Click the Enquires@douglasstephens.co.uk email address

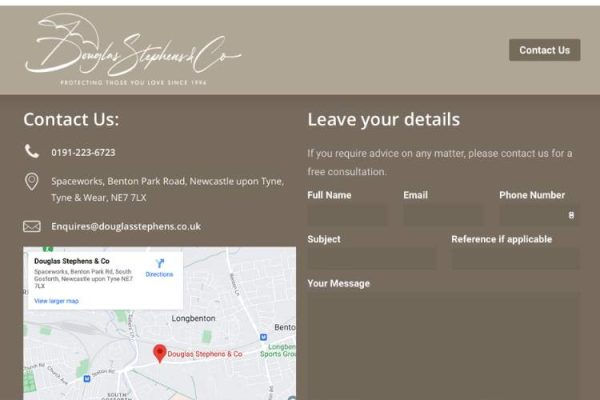coord(126,226)
